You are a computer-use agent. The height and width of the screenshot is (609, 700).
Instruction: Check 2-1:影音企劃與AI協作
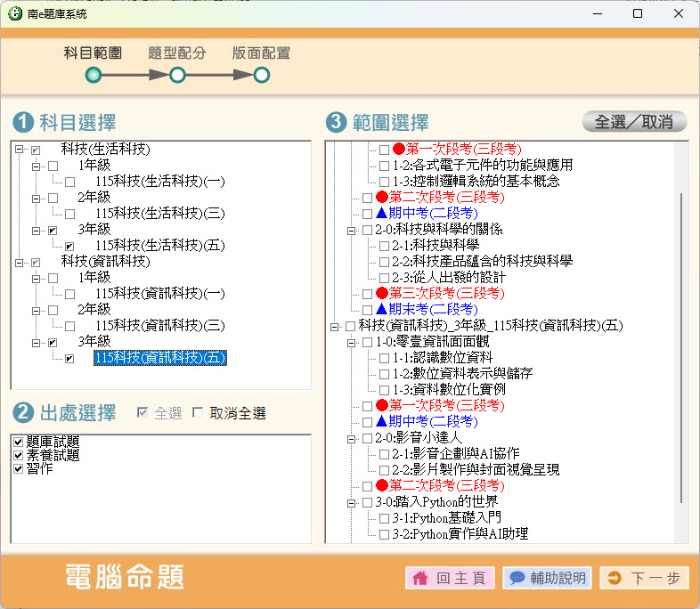tap(384, 455)
